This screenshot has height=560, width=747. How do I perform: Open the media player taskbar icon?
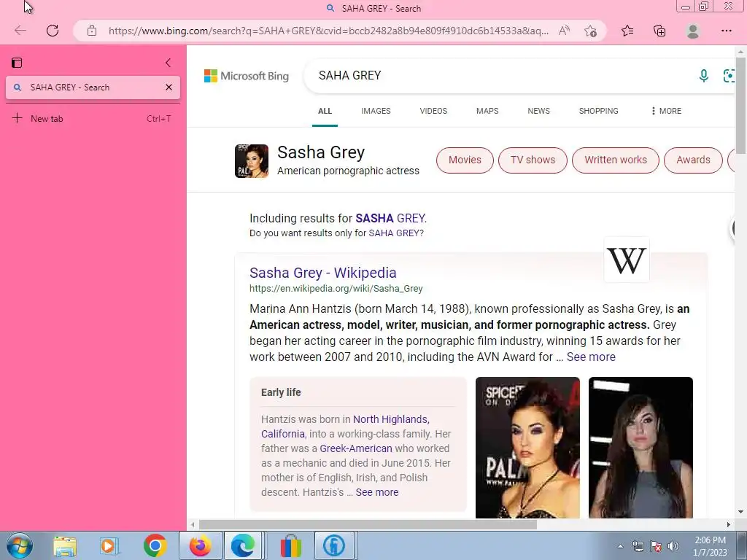(108, 546)
